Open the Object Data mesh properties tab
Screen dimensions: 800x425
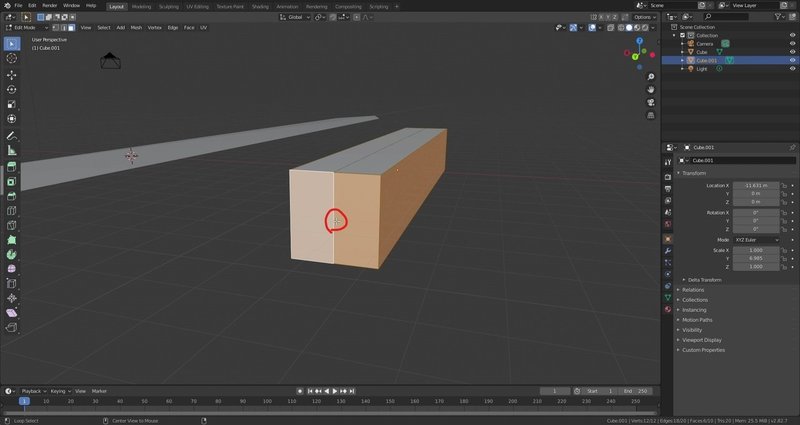pos(668,297)
